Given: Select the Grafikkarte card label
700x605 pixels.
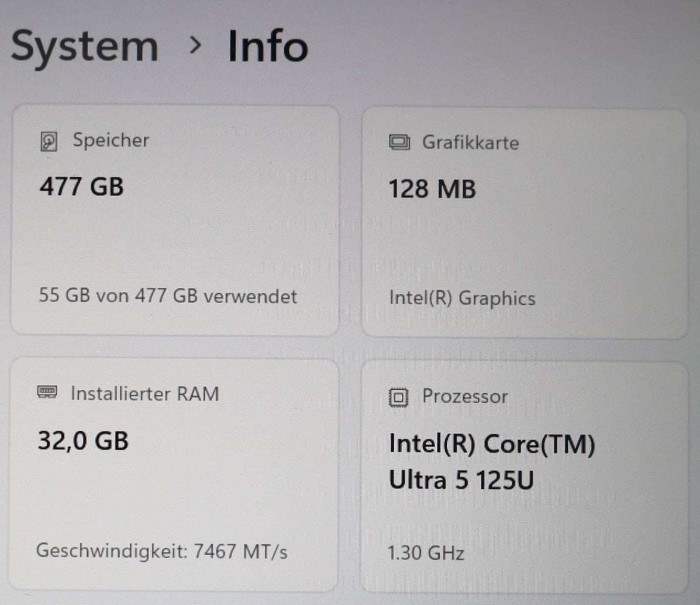Looking at the screenshot, I should point(470,143).
